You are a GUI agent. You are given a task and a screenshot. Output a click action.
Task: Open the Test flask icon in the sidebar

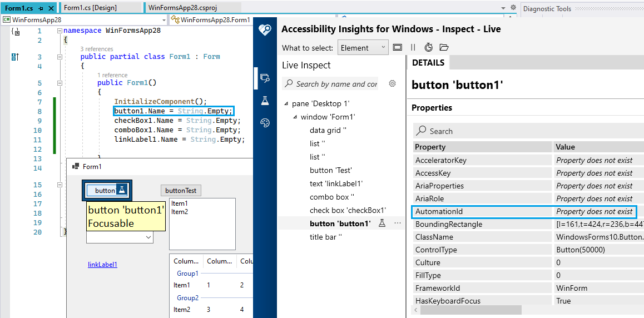pos(265,101)
